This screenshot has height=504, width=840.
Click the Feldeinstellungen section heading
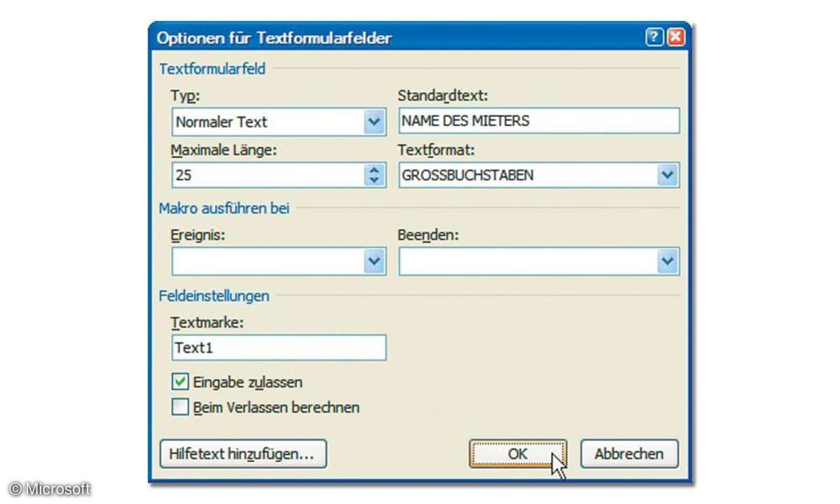coord(214,295)
